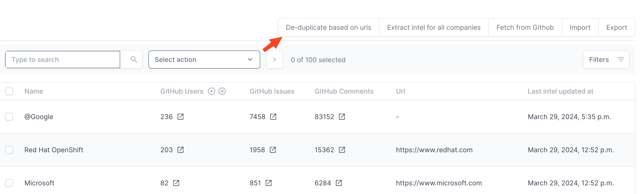The image size is (644, 194).
Task: Check the select-all header checkbox
Action: coord(9,91)
